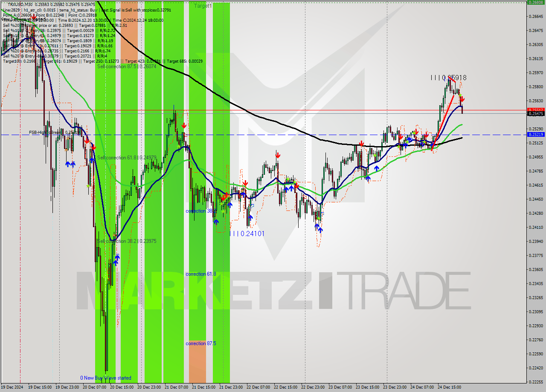
Task: Click the 'Sell correction 61.8 | 0.24979' label
Action: tap(127, 158)
